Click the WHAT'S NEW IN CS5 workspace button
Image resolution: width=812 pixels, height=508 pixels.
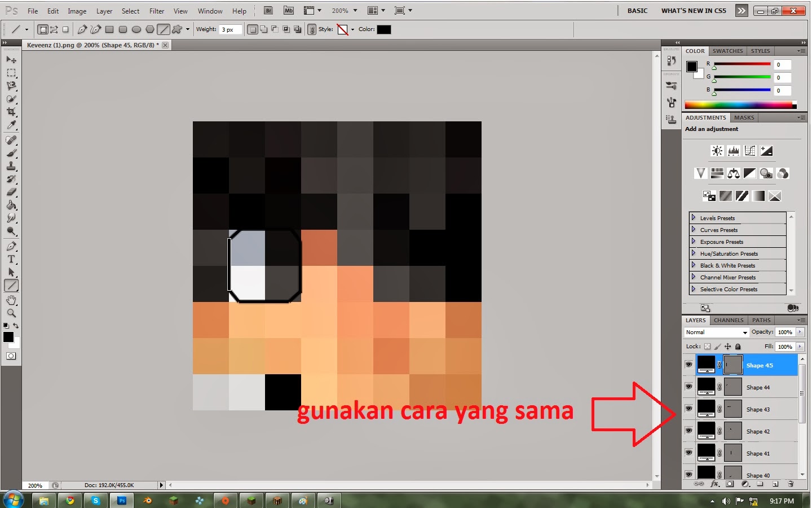click(x=694, y=10)
